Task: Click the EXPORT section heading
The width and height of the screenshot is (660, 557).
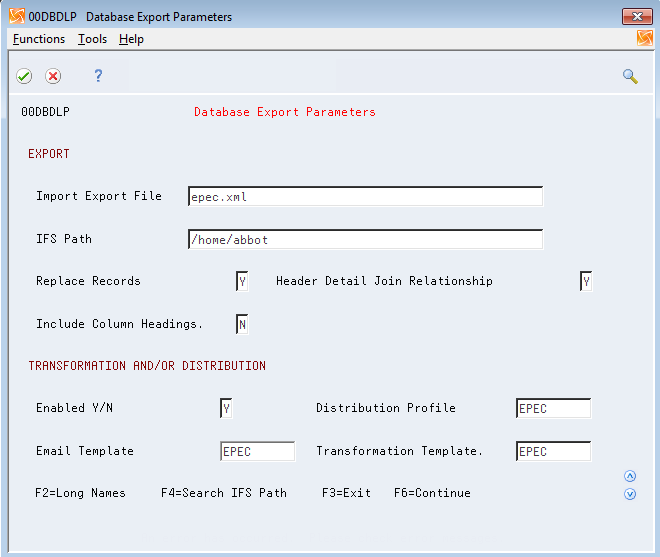Action: (x=49, y=154)
